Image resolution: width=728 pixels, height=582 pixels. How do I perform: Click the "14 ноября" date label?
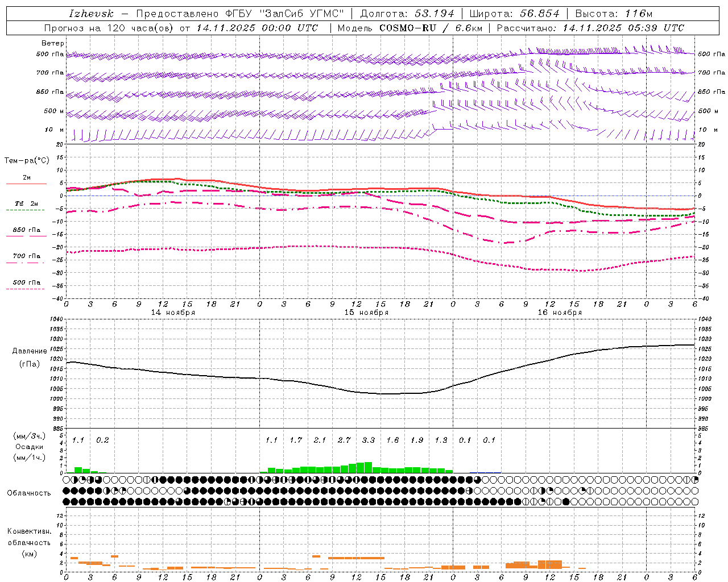[173, 313]
